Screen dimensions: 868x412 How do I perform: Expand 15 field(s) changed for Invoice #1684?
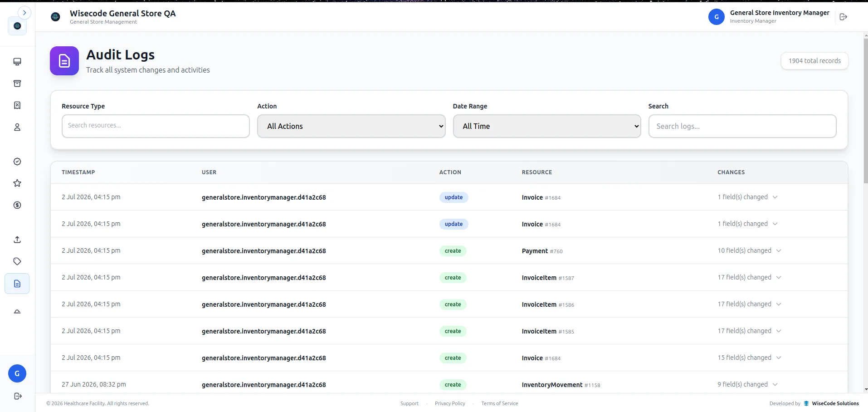(x=749, y=358)
